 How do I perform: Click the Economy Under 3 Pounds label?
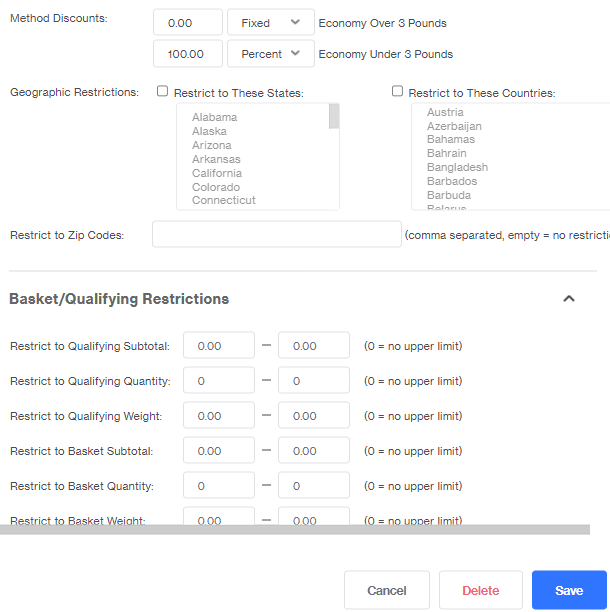(386, 54)
